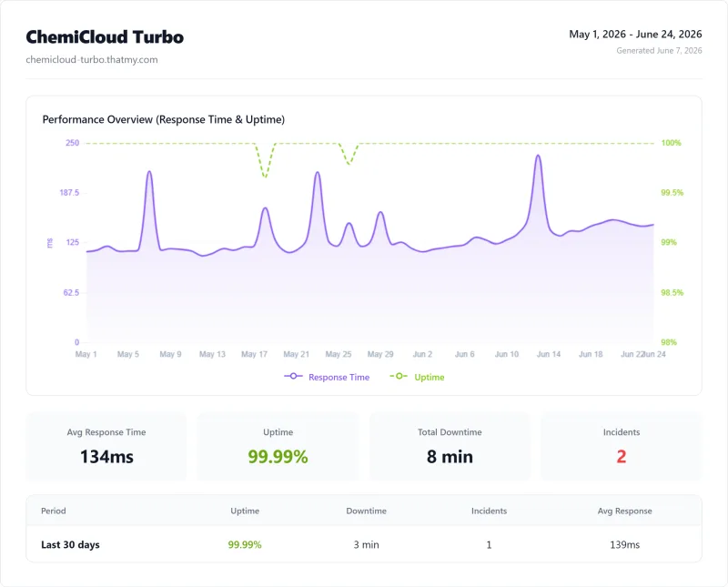Click the 99.5% right axis label
This screenshot has width=728, height=587.
point(672,193)
